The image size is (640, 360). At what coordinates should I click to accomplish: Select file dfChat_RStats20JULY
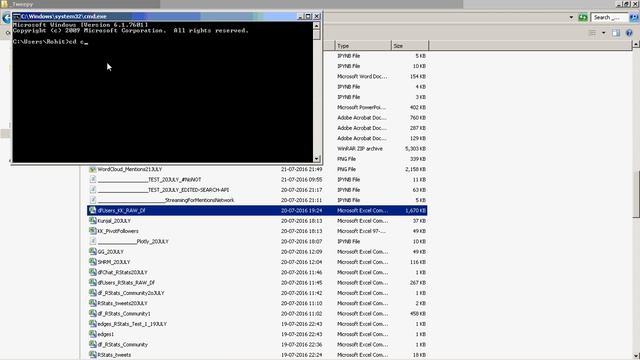point(122,272)
